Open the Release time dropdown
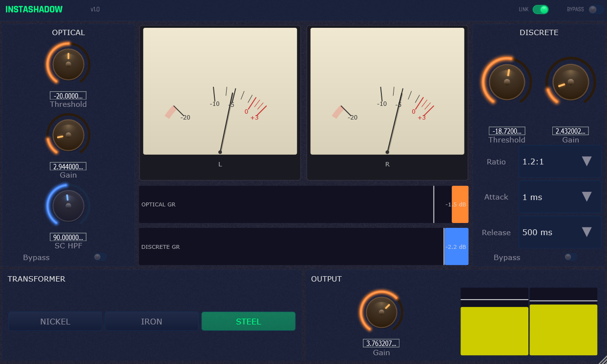 (x=559, y=232)
